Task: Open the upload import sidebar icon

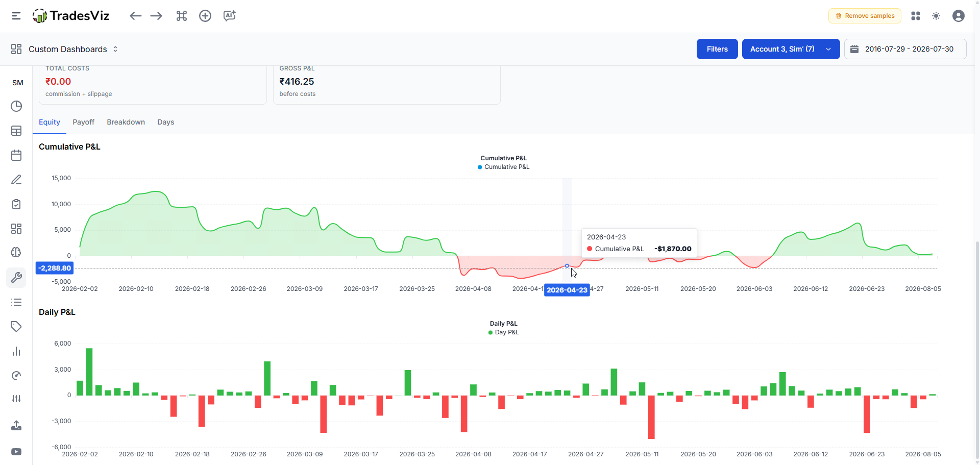Action: tap(16, 425)
